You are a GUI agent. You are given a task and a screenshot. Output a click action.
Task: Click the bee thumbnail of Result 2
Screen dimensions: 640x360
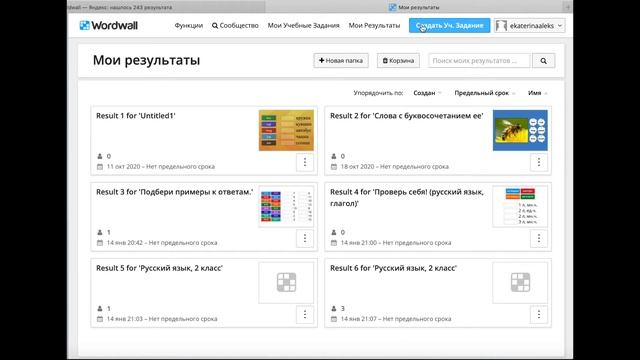(x=520, y=130)
